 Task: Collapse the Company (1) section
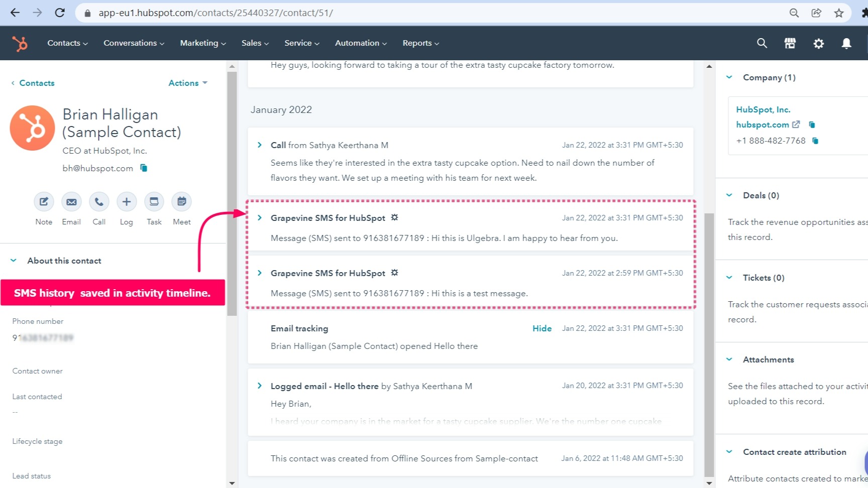(729, 77)
